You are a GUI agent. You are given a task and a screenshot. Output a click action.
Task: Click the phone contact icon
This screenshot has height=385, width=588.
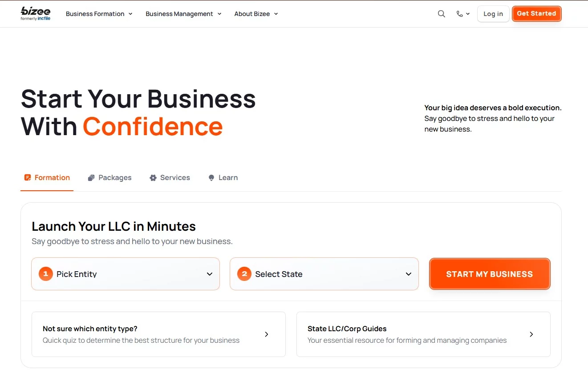[x=460, y=14]
